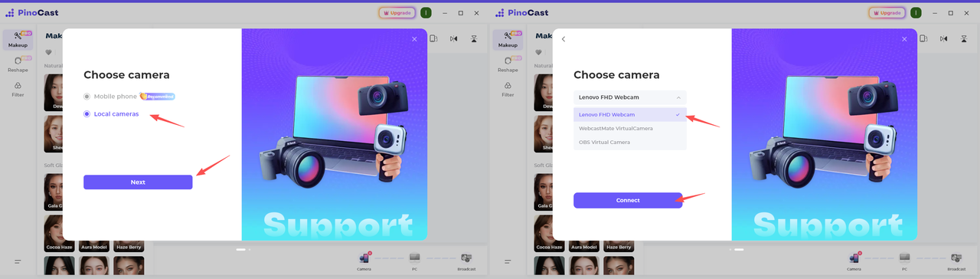Minimize the right PinoCast window
The image size is (980, 279).
[x=935, y=12]
